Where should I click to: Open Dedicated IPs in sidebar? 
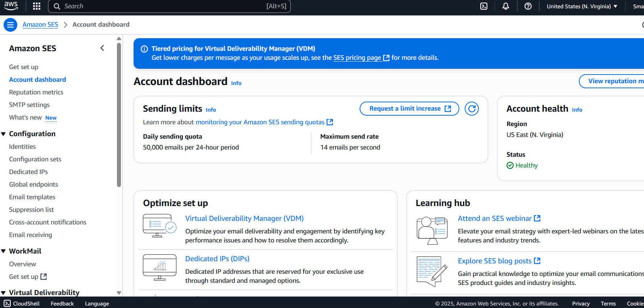pos(28,172)
